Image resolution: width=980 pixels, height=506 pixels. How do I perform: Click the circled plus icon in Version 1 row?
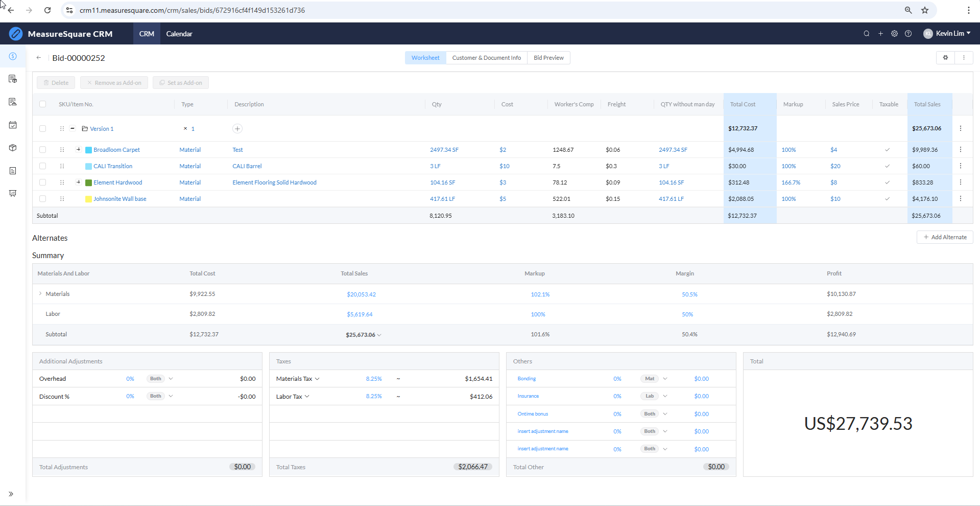[x=237, y=129]
